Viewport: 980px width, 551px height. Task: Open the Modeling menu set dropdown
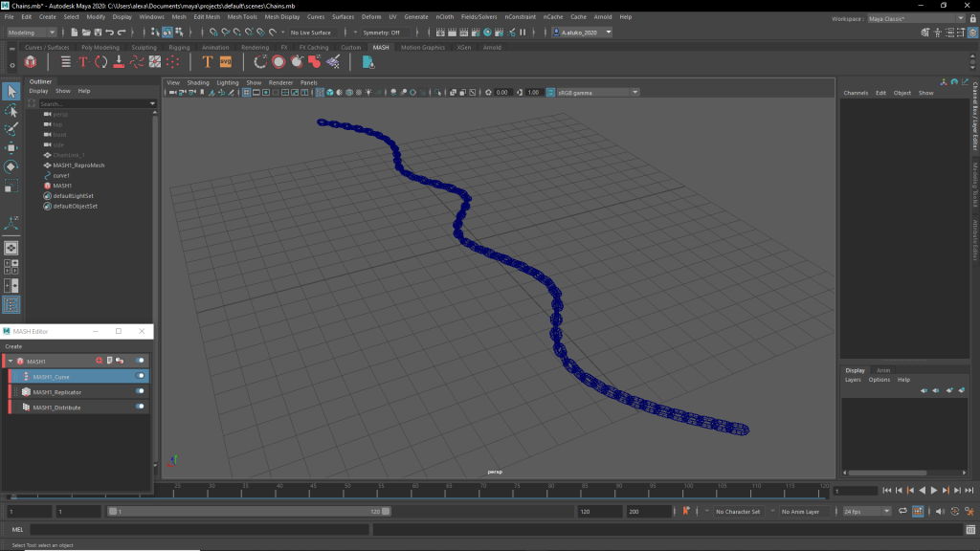click(32, 33)
